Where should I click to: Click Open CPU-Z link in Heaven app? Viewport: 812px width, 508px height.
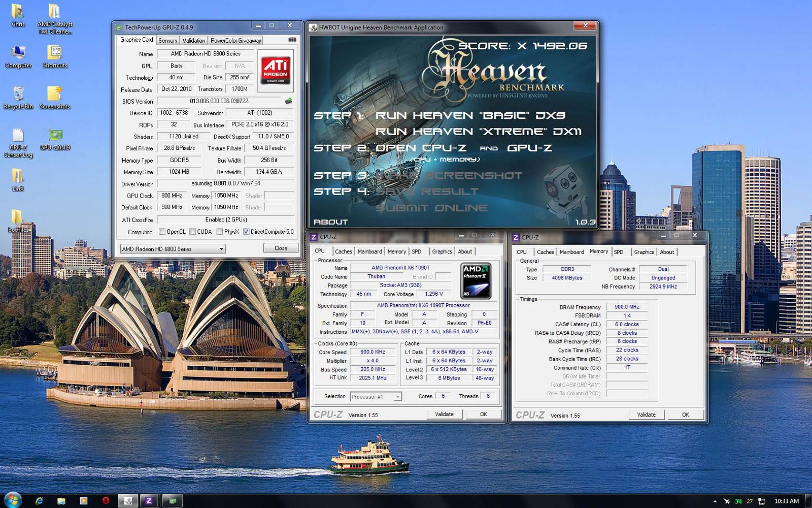coord(420,148)
